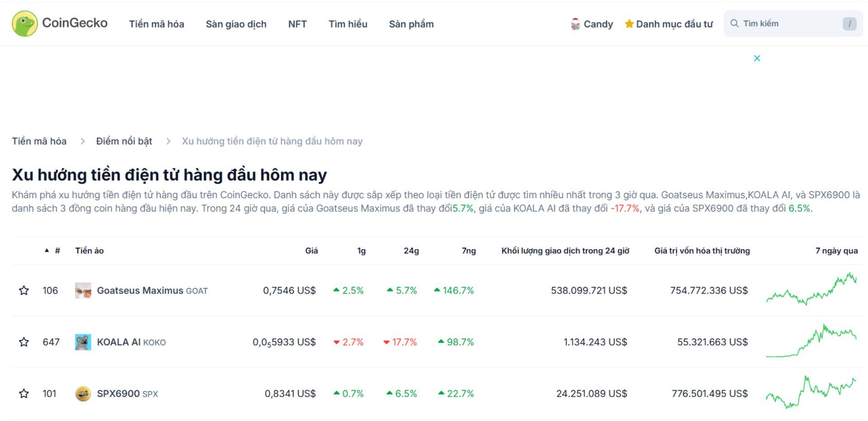Open the Sàn giao dịch menu item
The image size is (868, 421).
[x=236, y=24]
